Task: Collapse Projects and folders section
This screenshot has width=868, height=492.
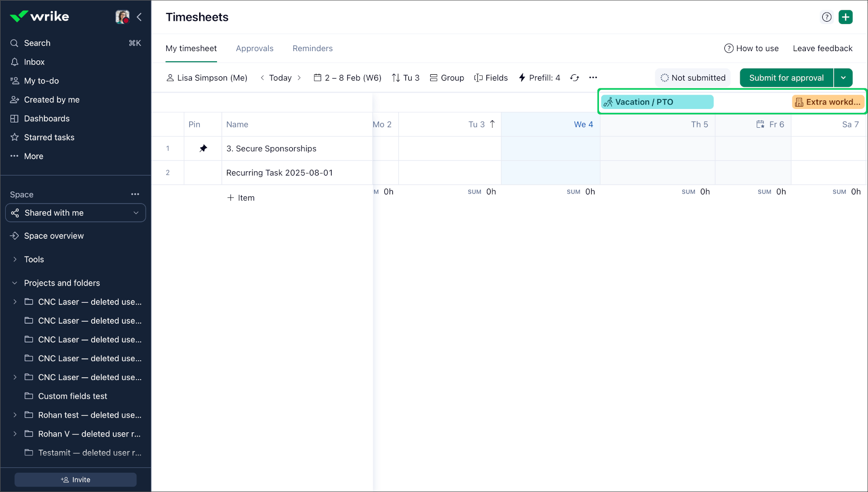Action: point(15,283)
